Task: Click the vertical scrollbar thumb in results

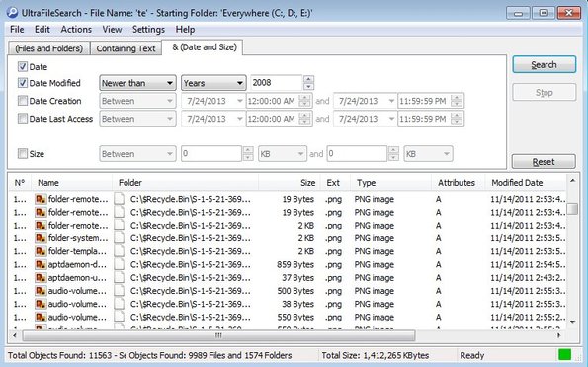Action: pos(572,209)
